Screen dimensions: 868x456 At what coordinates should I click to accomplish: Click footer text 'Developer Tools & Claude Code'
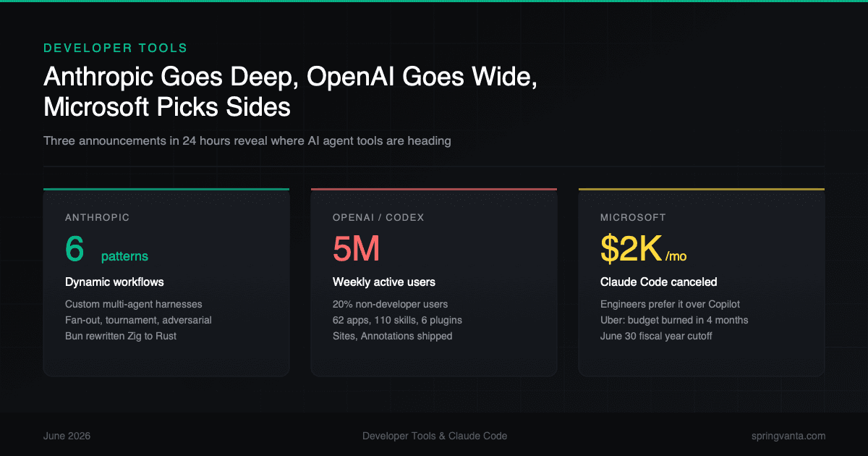435,436
